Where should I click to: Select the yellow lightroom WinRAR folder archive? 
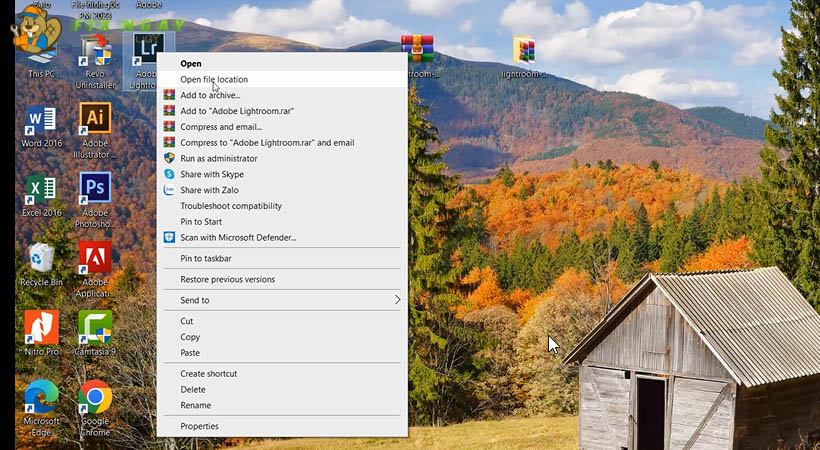pos(524,57)
